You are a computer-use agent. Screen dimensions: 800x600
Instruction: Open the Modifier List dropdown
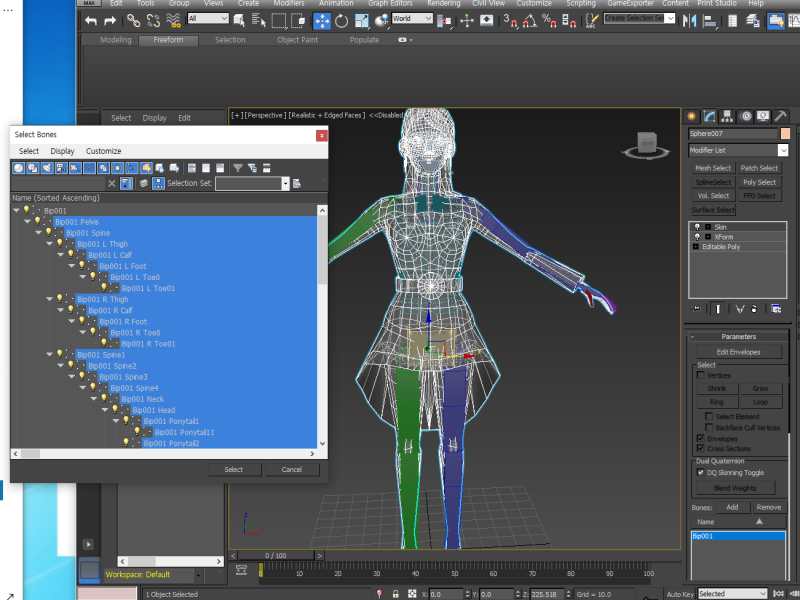click(783, 150)
